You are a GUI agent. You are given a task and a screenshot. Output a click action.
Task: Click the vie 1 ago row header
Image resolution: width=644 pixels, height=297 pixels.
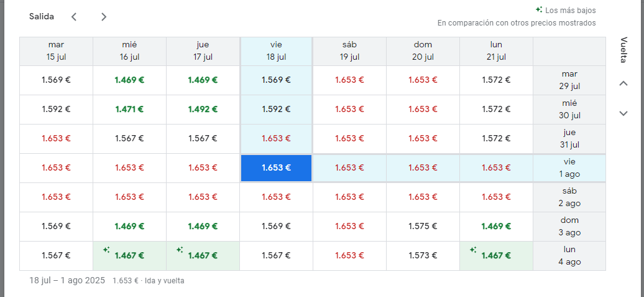pos(569,168)
